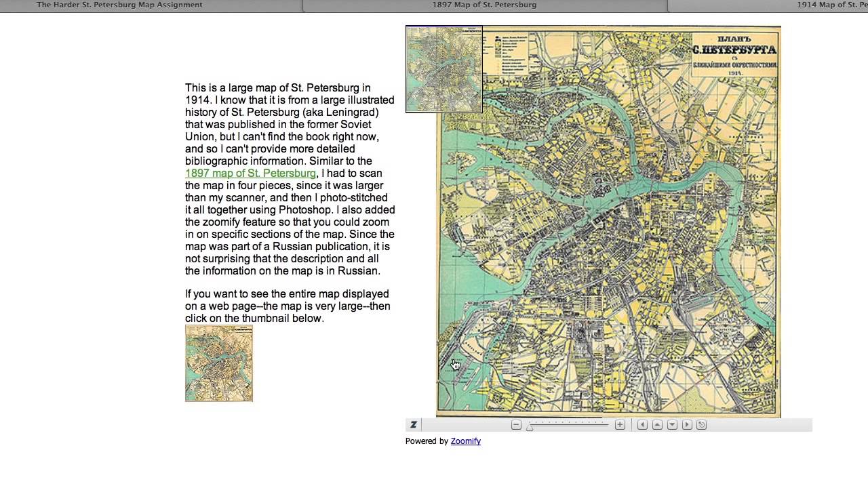Open full map via thumbnail below the text
This screenshot has width=868, height=488.
click(219, 363)
